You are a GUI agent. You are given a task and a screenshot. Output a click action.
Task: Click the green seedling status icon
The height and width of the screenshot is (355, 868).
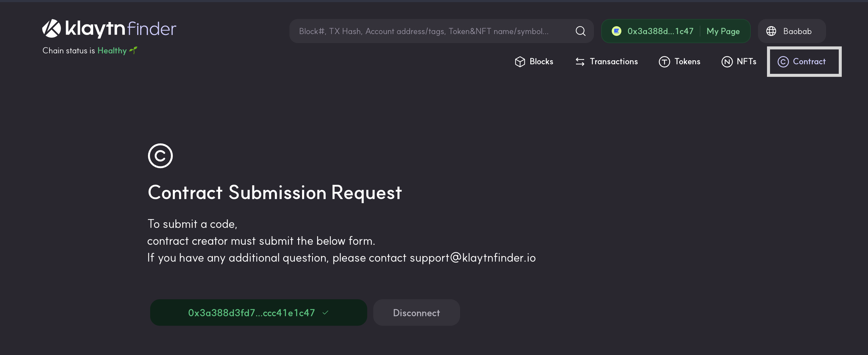coord(134,51)
